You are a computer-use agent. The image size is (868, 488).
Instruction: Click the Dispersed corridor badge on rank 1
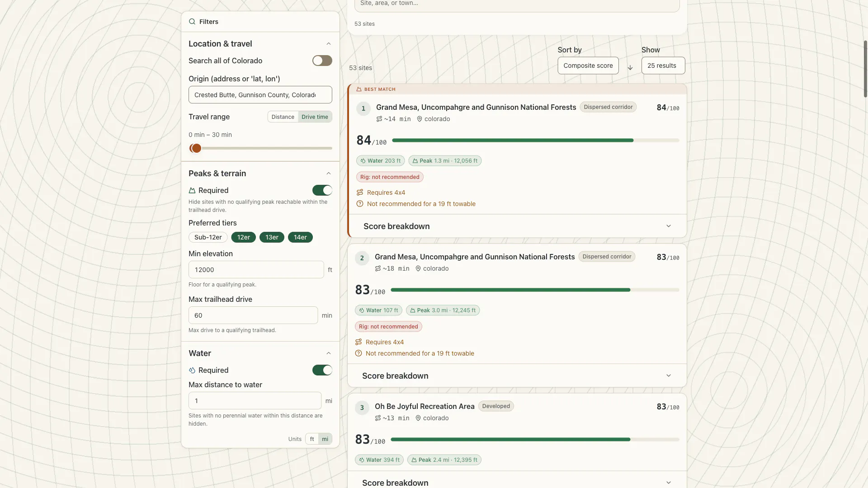tap(608, 107)
